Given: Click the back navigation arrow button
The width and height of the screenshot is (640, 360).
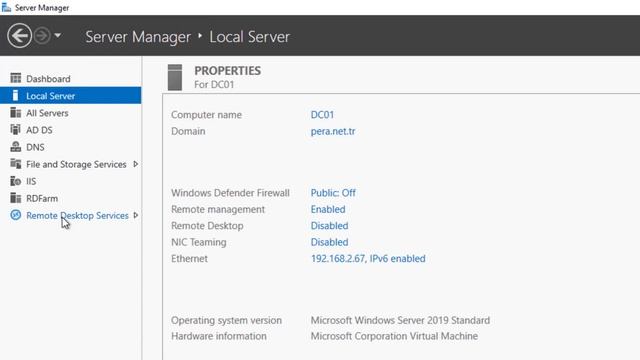Looking at the screenshot, I should [19, 36].
